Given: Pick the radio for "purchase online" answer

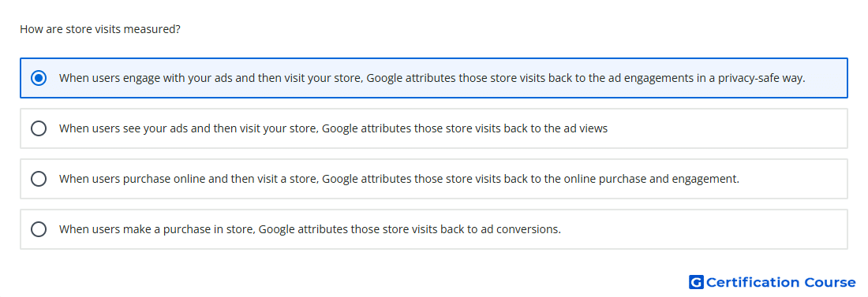Looking at the screenshot, I should pos(39,179).
